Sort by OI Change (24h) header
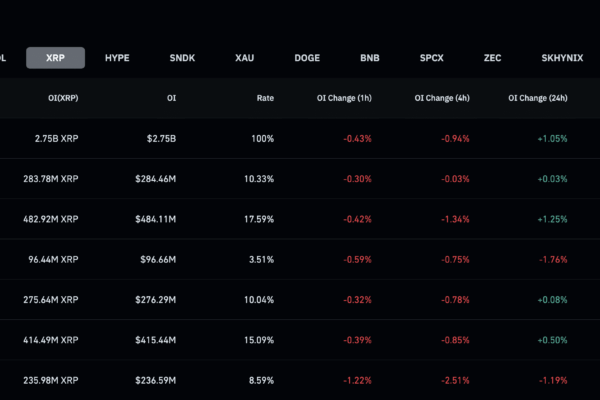600x400 pixels. [x=538, y=98]
